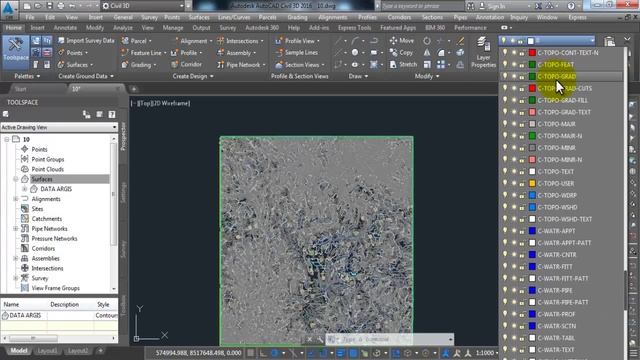Switch to the Analyze ribbon tab
This screenshot has width=640, height=360.
coord(122,28)
